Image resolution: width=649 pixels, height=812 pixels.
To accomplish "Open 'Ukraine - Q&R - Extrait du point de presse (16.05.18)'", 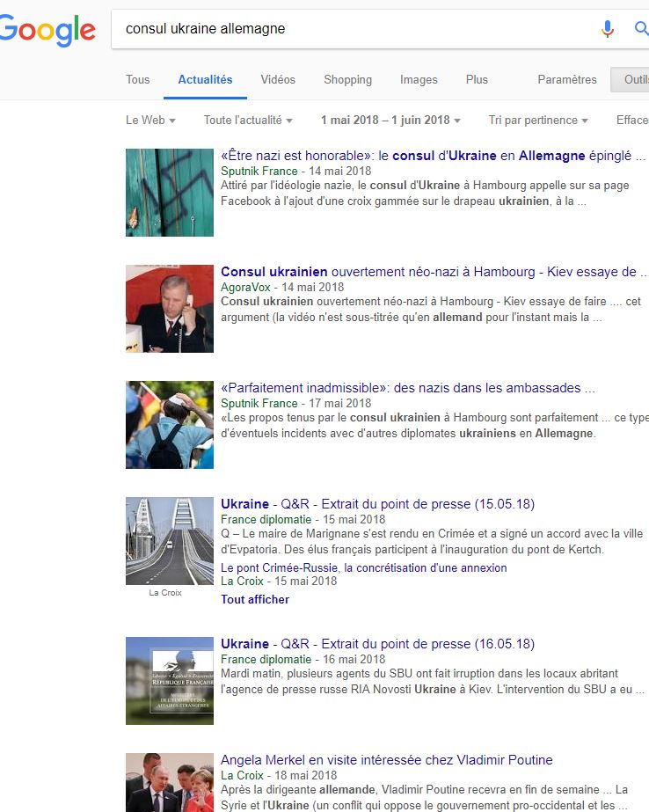I will [378, 644].
